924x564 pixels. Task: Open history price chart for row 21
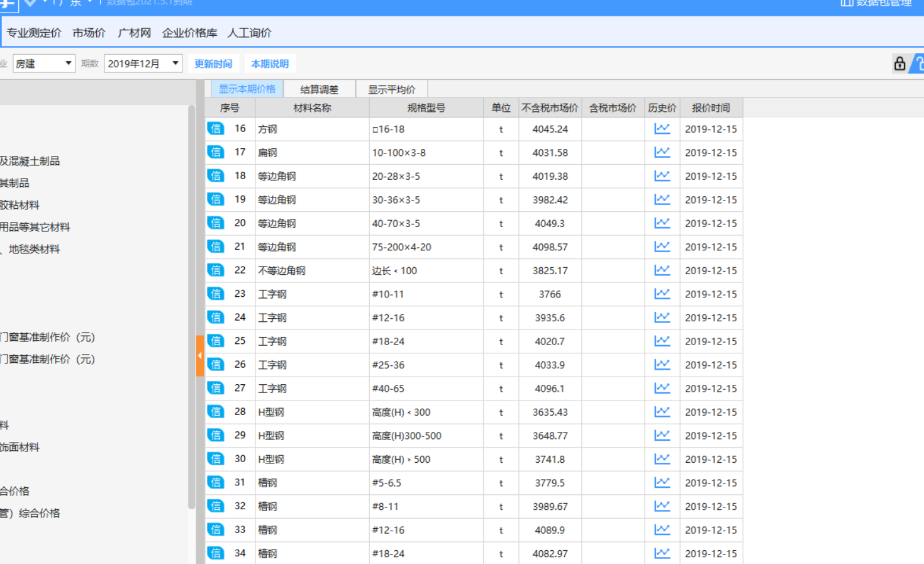tap(662, 246)
